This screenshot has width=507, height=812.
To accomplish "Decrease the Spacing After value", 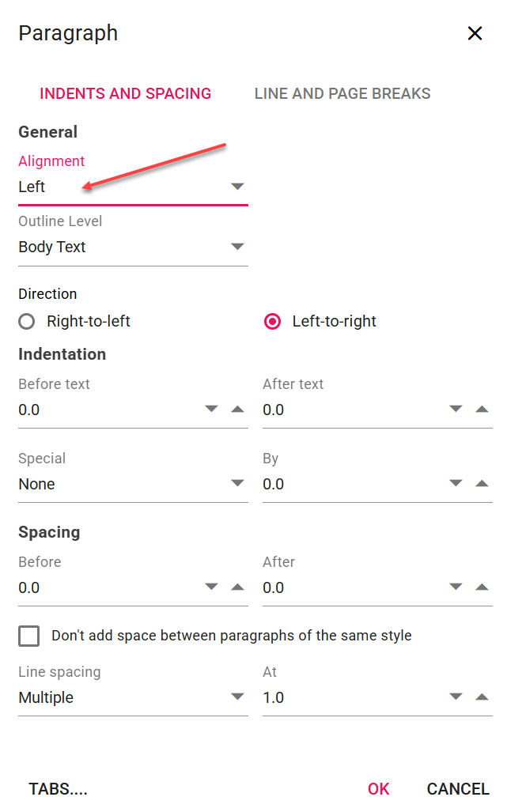I will coord(456,587).
